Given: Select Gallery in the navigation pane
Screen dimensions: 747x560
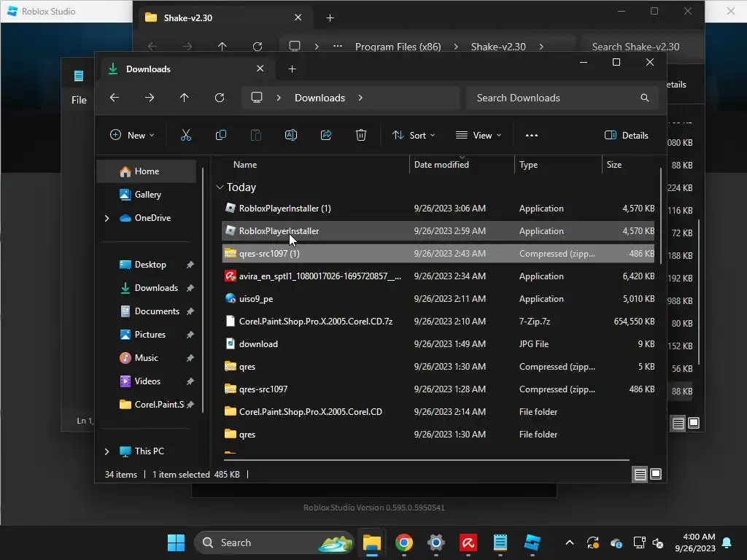Looking at the screenshot, I should click(x=147, y=194).
